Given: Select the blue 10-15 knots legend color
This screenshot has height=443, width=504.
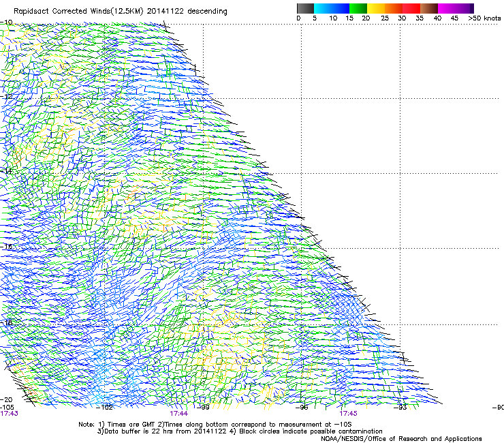Looking at the screenshot, I should click(341, 8).
